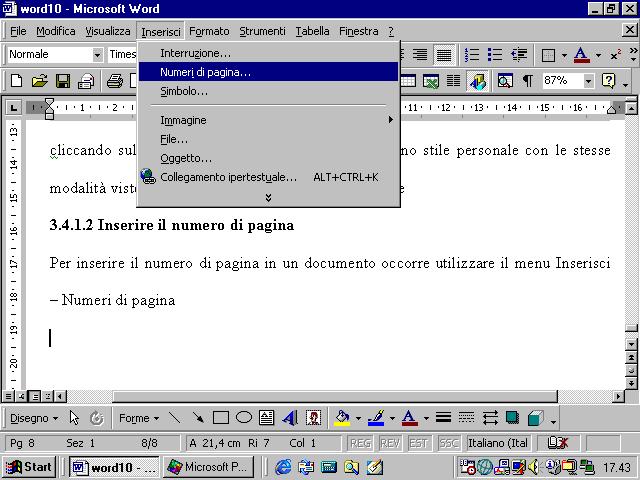Screen dimensions: 640x480
Task: Open Fill Color dropdown arrow
Action: point(358,418)
